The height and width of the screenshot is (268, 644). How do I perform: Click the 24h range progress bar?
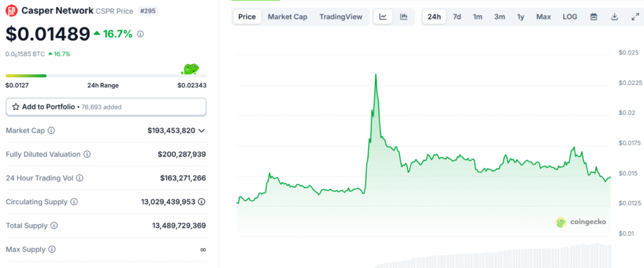point(106,75)
